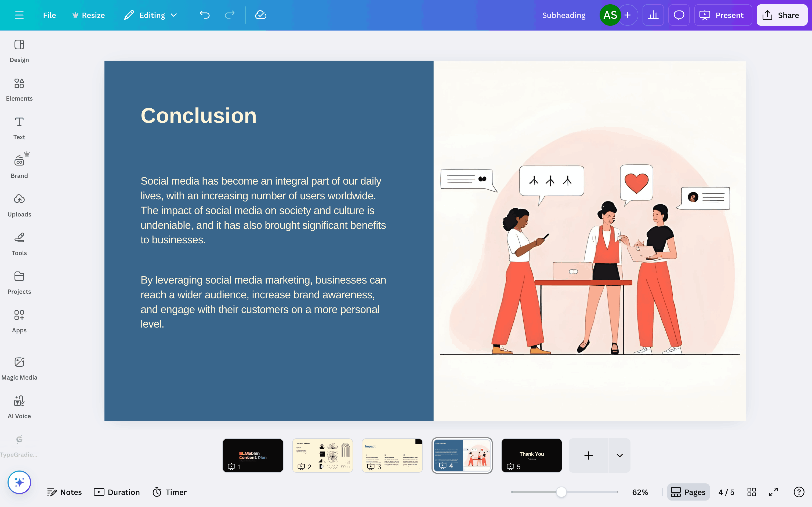This screenshot has height=507, width=812.
Task: Click the undo arrow
Action: coord(205,15)
